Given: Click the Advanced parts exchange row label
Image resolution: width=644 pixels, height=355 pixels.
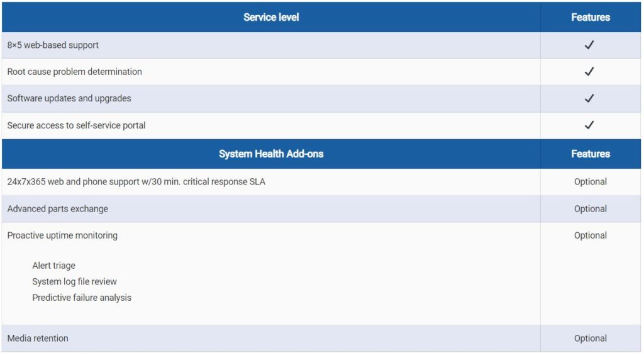Looking at the screenshot, I should point(57,209).
